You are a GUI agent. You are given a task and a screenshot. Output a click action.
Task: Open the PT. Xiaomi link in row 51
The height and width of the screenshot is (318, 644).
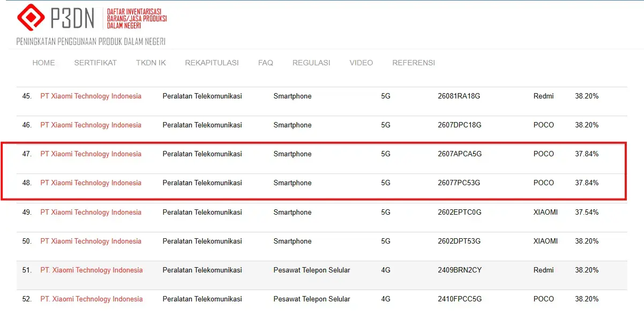(x=92, y=270)
